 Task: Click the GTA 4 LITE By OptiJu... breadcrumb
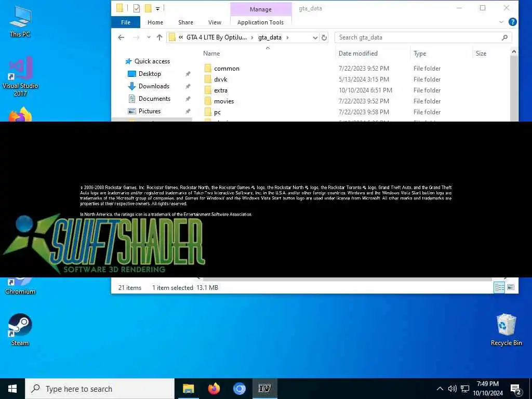(x=217, y=37)
